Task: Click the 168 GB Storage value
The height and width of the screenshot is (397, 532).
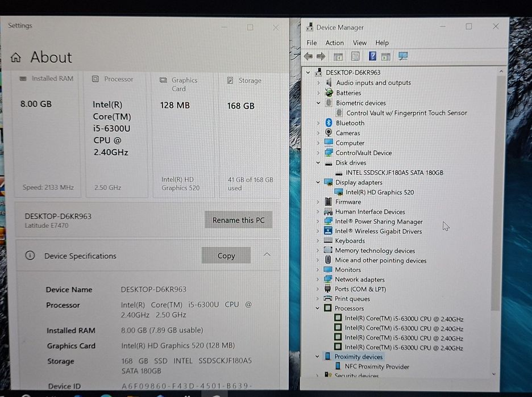Action: (241, 106)
